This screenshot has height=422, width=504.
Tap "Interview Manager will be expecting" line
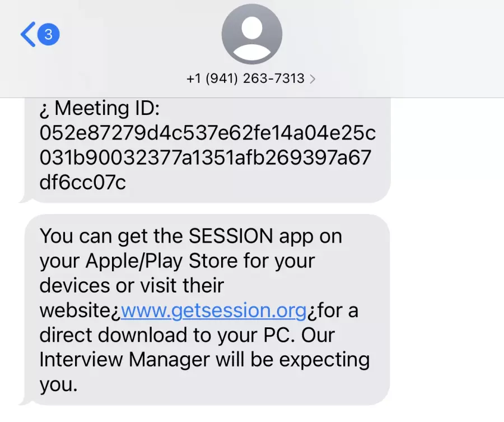205,360
